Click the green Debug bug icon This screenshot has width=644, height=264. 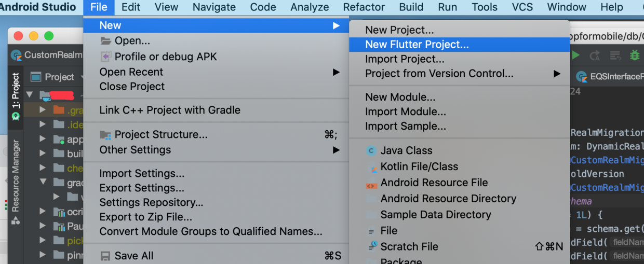coord(635,55)
